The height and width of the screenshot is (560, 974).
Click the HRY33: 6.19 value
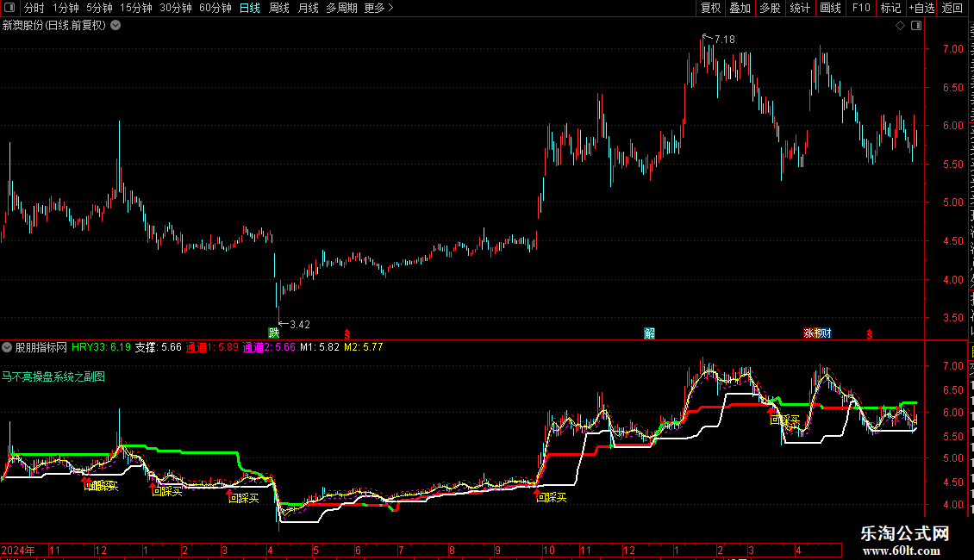click(101, 347)
